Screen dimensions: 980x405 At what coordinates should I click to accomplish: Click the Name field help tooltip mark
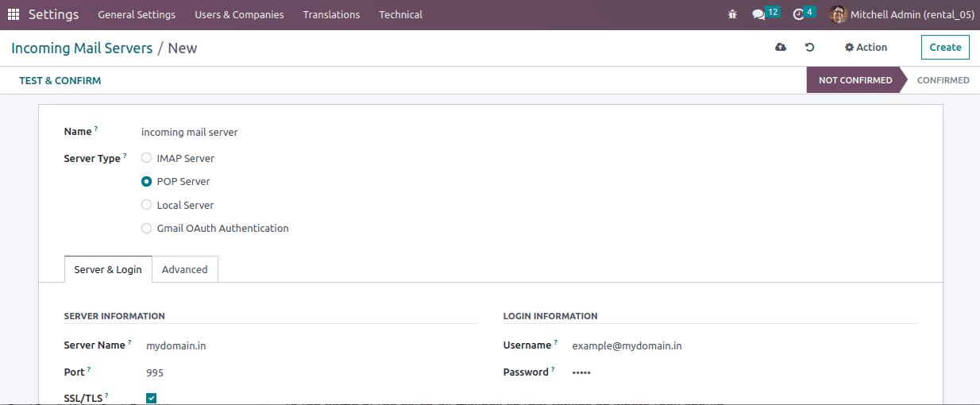click(96, 129)
